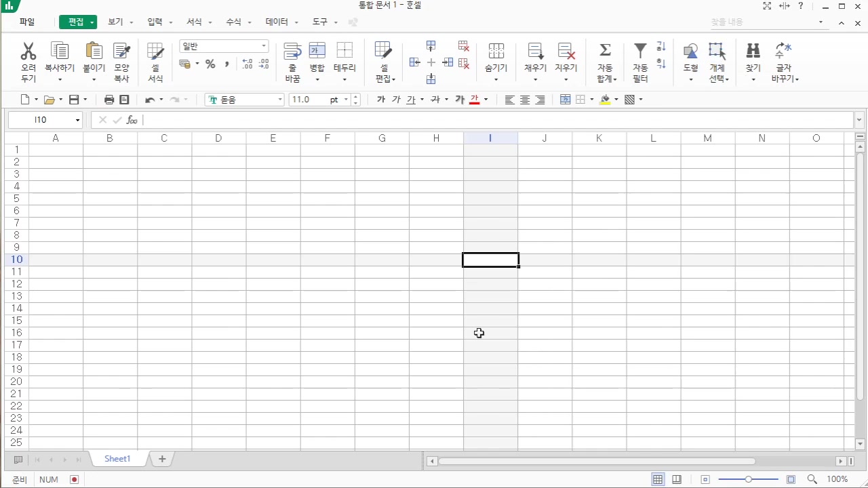
Task: Click the percent style icon
Action: (210, 64)
